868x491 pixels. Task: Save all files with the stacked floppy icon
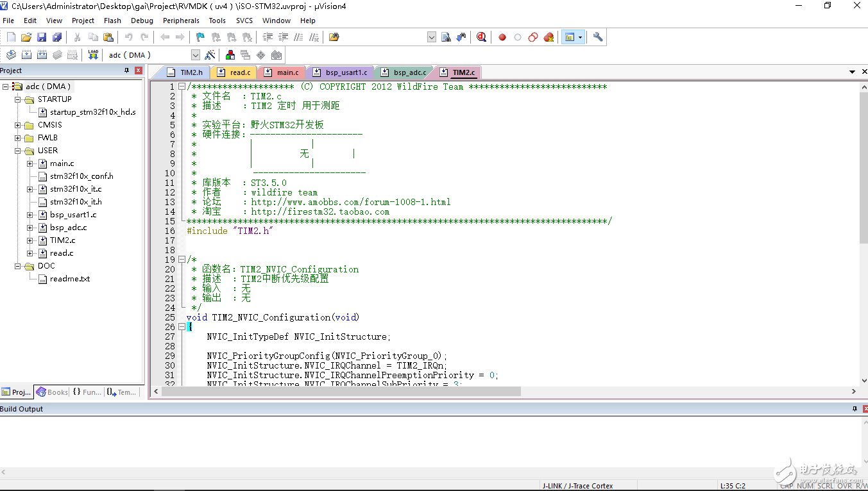(x=57, y=37)
